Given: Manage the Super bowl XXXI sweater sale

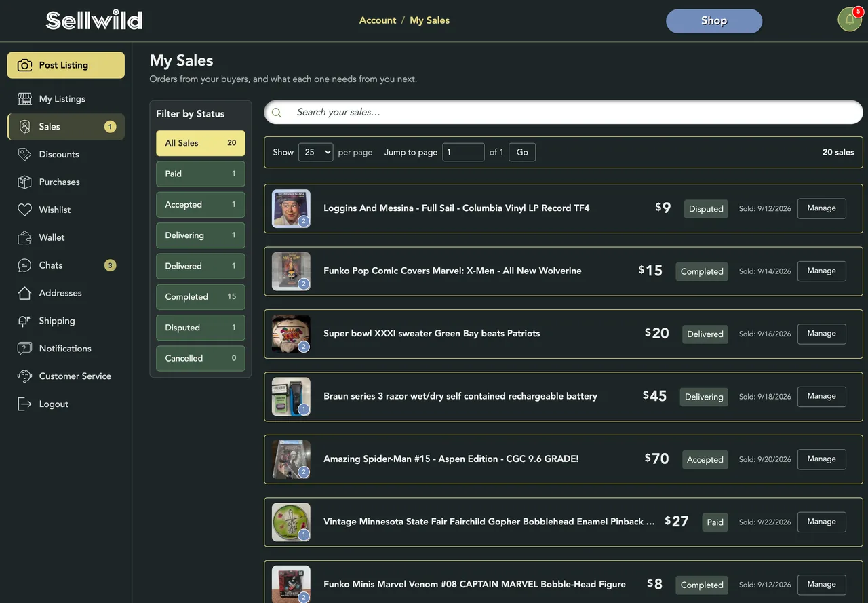Looking at the screenshot, I should (x=822, y=334).
